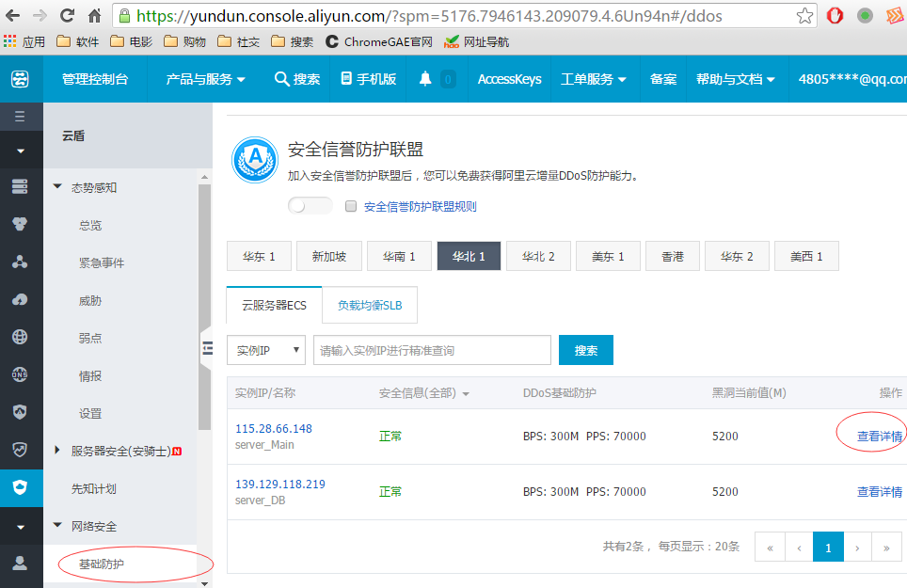Expand the 服务器安全(安骑士) tree section
907x588 pixels.
tap(56, 450)
